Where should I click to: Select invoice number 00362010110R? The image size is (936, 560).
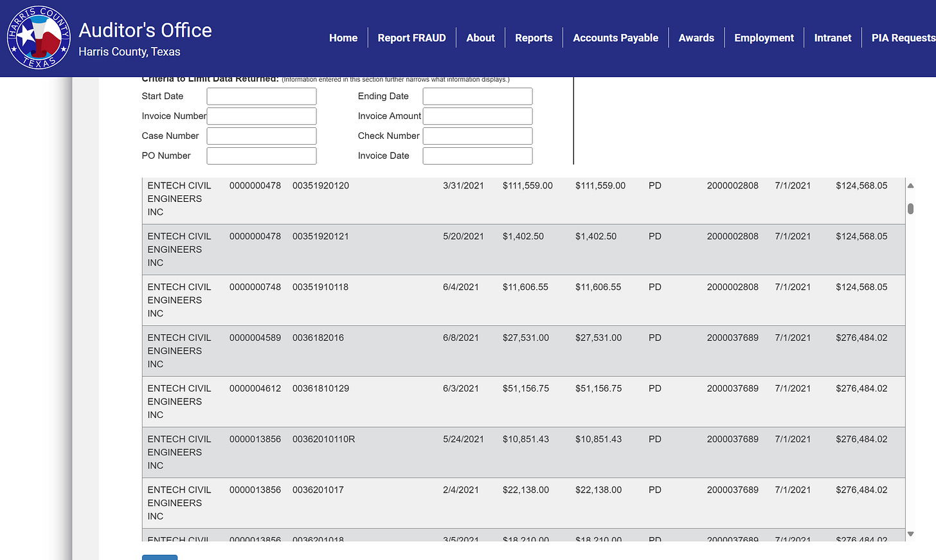click(324, 440)
